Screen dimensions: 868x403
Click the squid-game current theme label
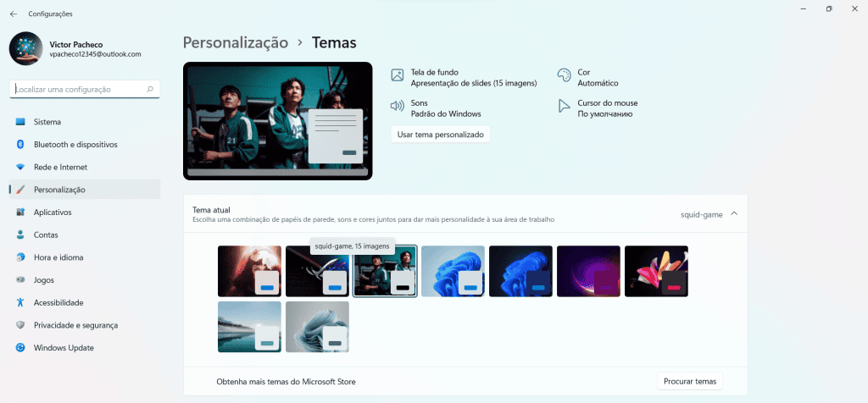[x=701, y=214]
